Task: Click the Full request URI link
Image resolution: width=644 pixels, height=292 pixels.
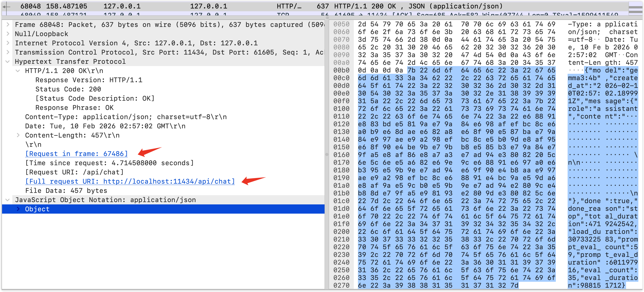Action: click(x=130, y=181)
